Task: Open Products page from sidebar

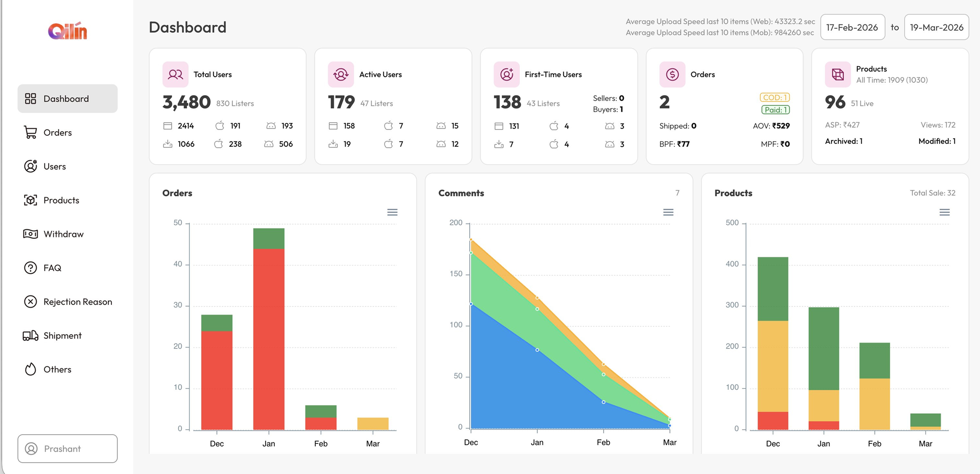Action: [x=67, y=200]
